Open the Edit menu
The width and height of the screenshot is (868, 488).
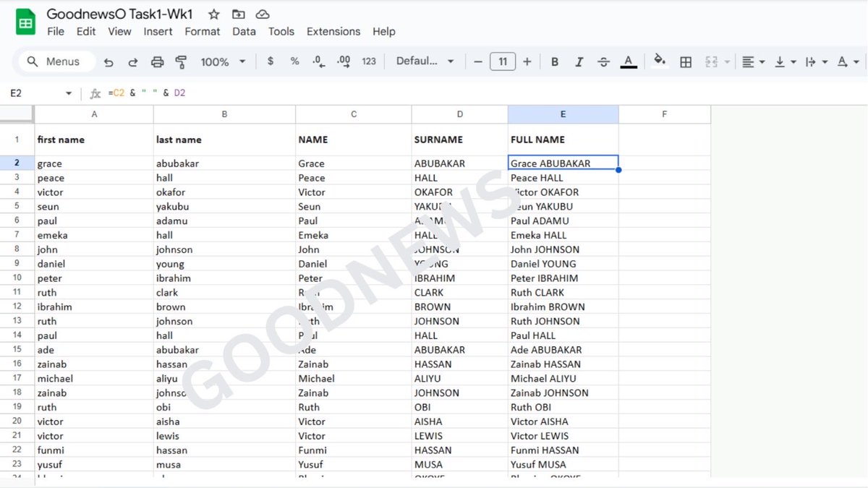tap(86, 31)
